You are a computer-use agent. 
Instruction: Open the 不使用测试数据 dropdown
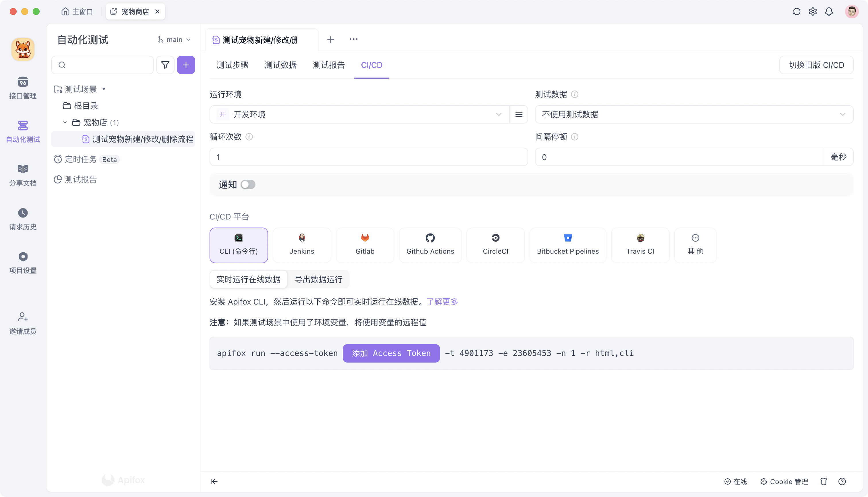click(693, 114)
